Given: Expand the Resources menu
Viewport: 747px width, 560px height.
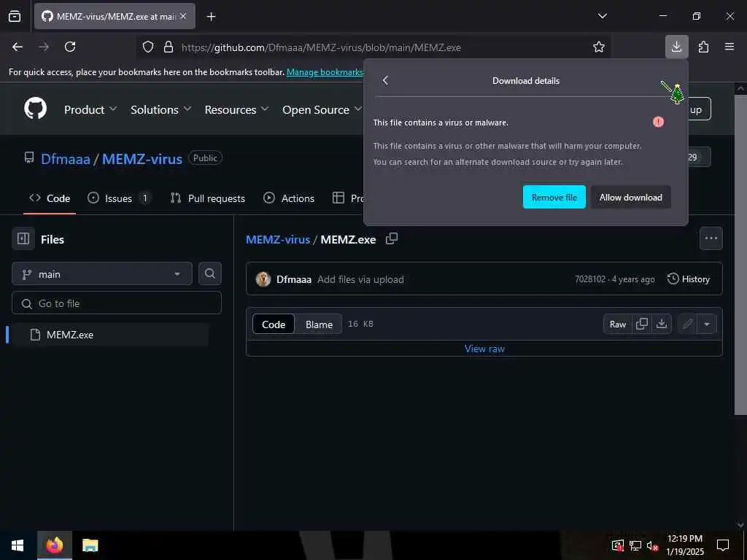Looking at the screenshot, I should (x=237, y=109).
